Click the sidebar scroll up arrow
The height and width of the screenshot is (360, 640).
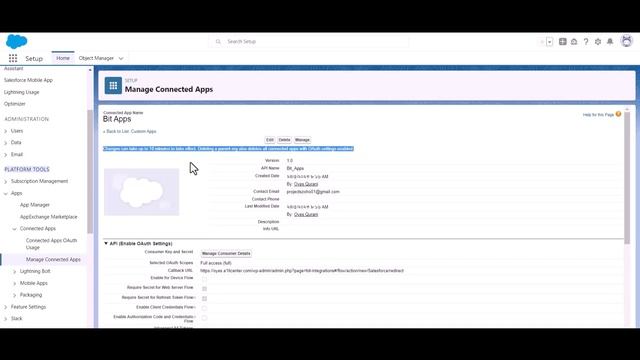pos(90,70)
